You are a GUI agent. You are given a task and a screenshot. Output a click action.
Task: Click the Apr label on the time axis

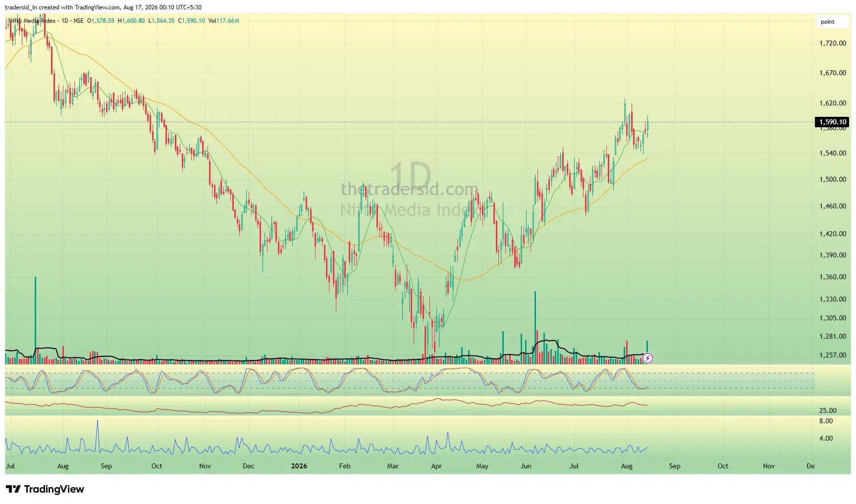[436, 466]
